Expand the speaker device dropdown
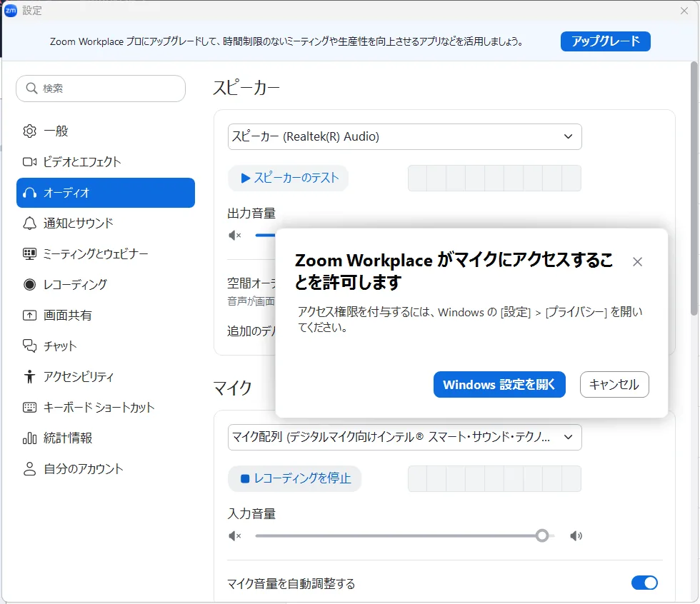Viewport: 700px width, 604px height. [x=404, y=136]
